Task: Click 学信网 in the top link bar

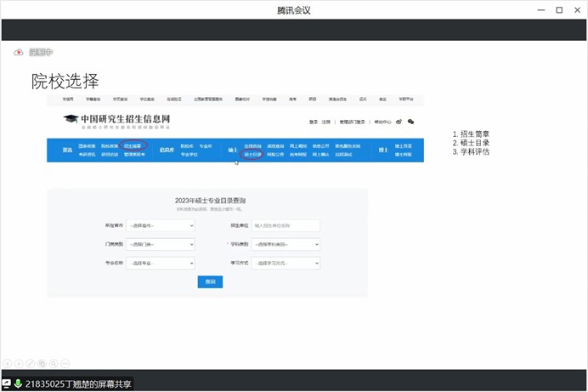Action: coord(68,99)
